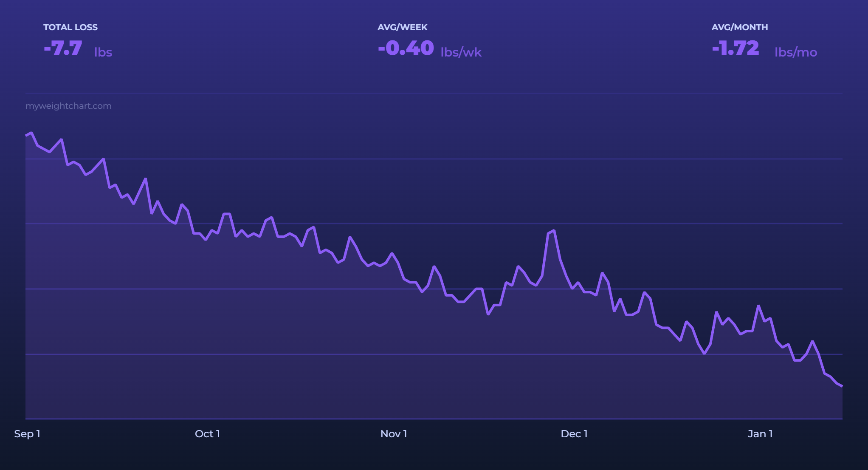The width and height of the screenshot is (868, 470).
Task: Click the tall weight spike before Dec 1
Action: [554, 231]
